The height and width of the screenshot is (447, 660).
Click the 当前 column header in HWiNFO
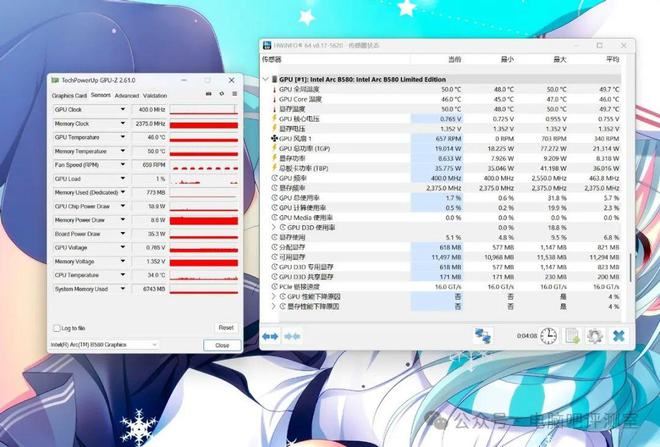[x=455, y=59]
